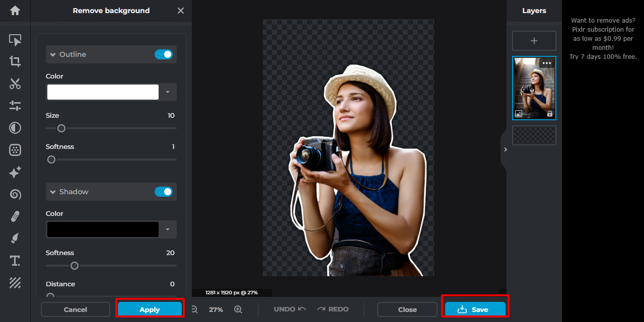Open the Shadow color dropdown
Viewport: 644px width, 322px height.
[x=168, y=229]
